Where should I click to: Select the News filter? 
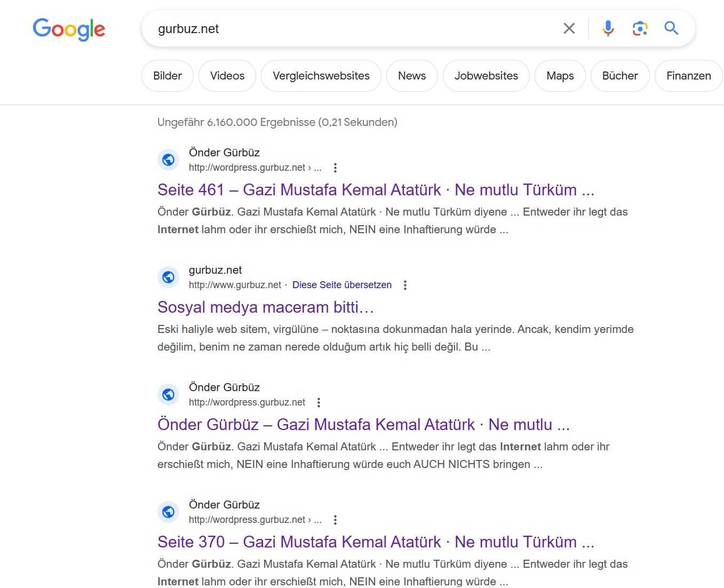pos(412,76)
